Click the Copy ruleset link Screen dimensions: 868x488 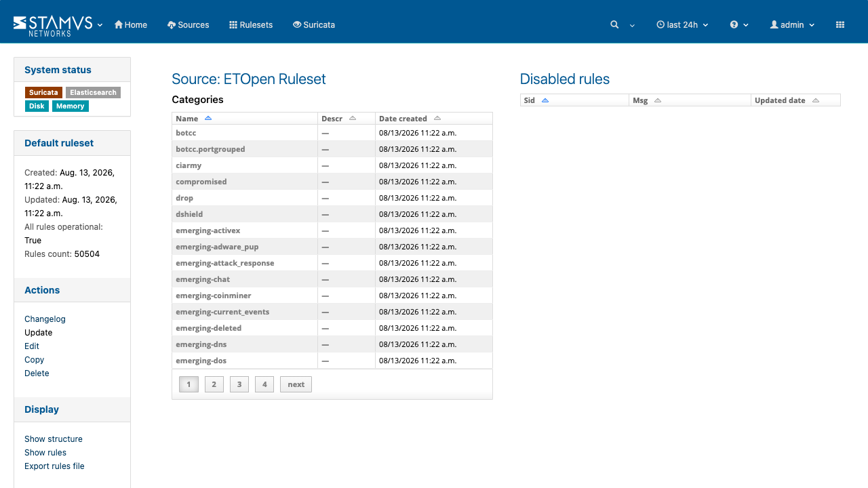pos(34,359)
